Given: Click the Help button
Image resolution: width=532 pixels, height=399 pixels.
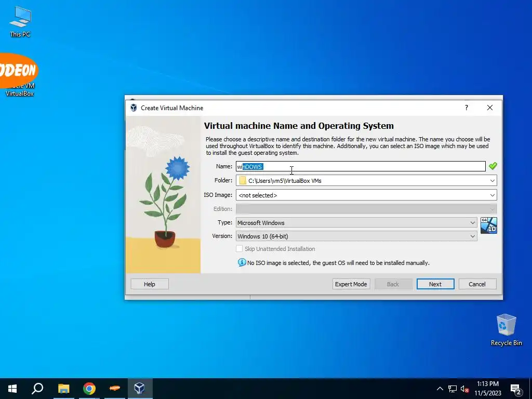Looking at the screenshot, I should coord(150,284).
